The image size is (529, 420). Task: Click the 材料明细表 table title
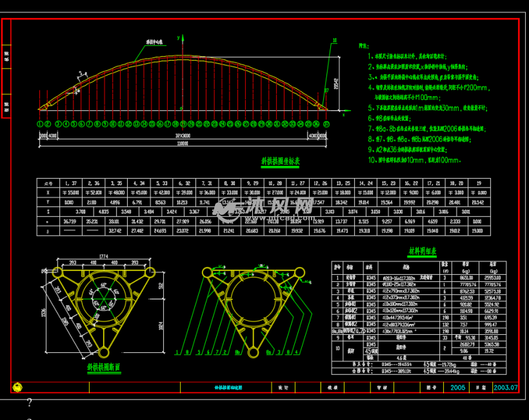point(423,252)
